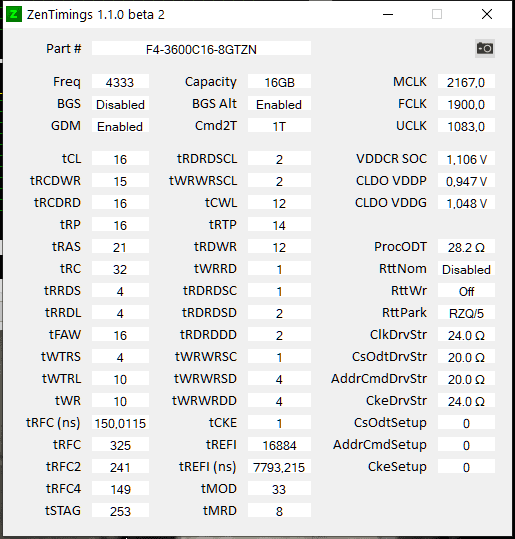Click the tMOD value 33
The width and height of the screenshot is (515, 539).
click(x=279, y=488)
